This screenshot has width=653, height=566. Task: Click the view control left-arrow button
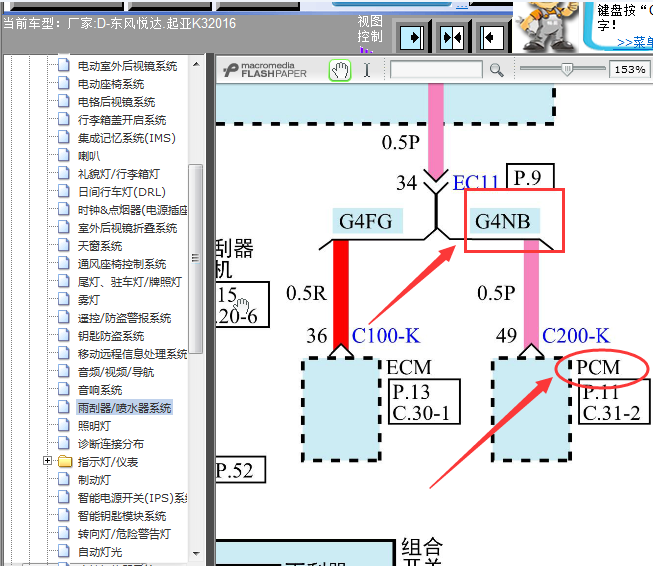point(492,38)
